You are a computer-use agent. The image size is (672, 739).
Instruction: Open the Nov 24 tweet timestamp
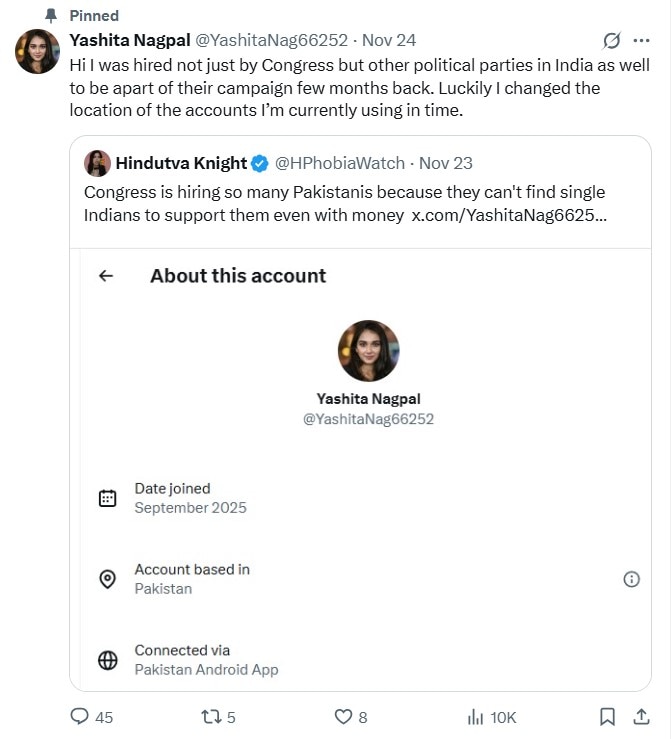click(x=389, y=40)
